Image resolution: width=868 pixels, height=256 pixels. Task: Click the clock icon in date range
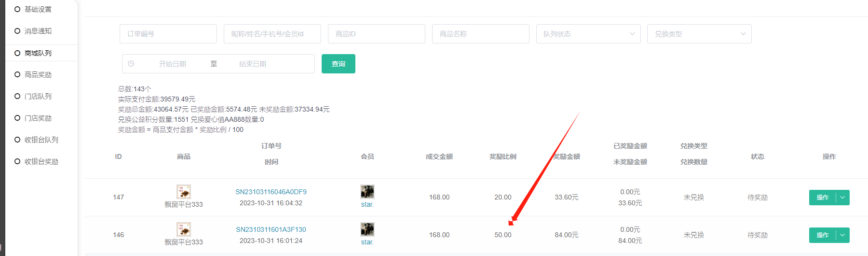[x=131, y=64]
